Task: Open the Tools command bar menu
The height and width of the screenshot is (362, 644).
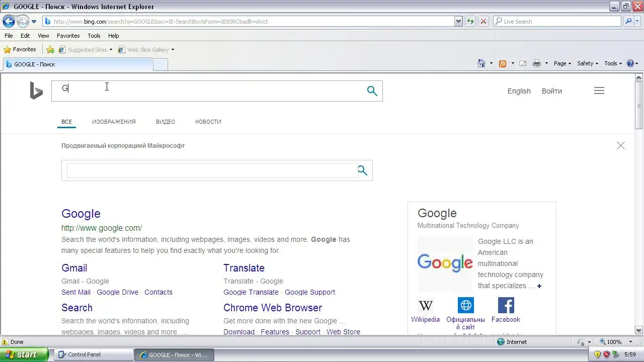Action: point(613,63)
